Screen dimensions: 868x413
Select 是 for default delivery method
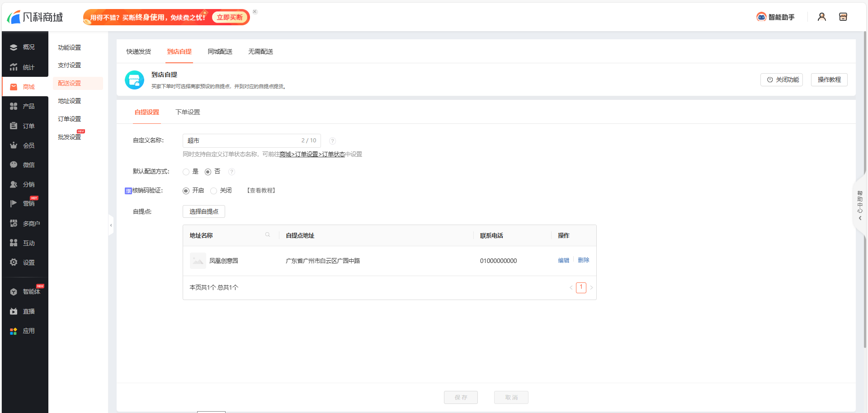coord(186,172)
